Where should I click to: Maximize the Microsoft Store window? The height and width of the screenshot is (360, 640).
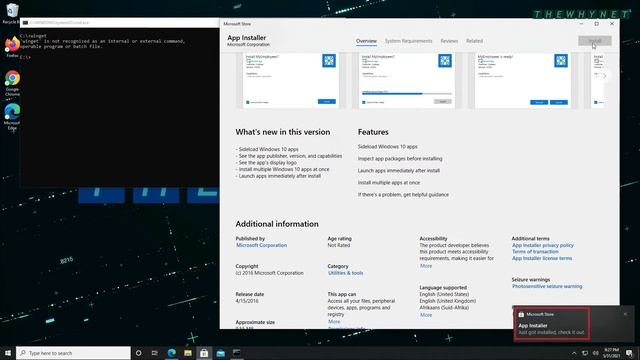(596, 24)
